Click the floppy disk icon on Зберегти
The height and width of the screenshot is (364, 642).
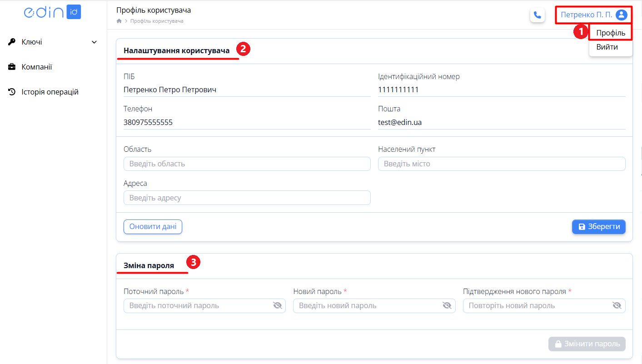pyautogui.click(x=582, y=227)
